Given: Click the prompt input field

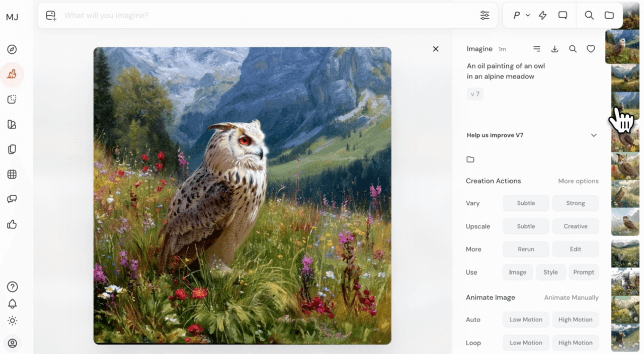Looking at the screenshot, I should tap(268, 15).
